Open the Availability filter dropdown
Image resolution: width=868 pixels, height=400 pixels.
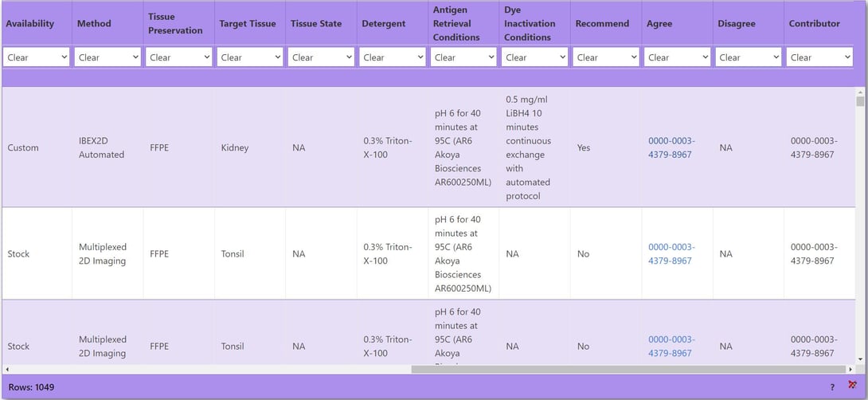[x=37, y=57]
